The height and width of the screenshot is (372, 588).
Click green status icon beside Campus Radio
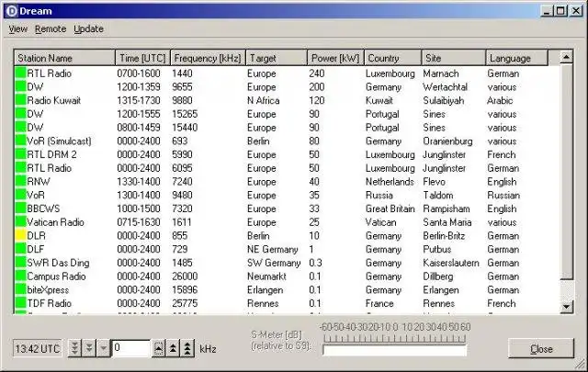tap(20, 276)
